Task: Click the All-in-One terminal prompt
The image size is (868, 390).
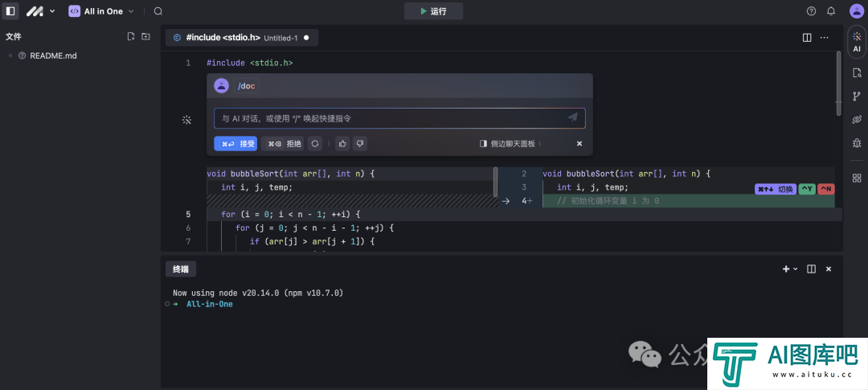Action: (x=209, y=304)
